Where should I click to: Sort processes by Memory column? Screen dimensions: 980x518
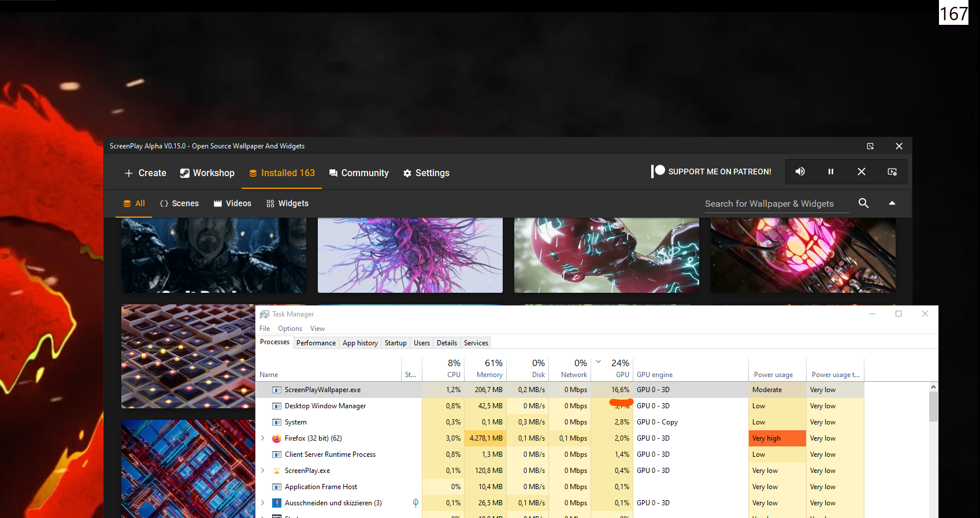[x=485, y=369]
